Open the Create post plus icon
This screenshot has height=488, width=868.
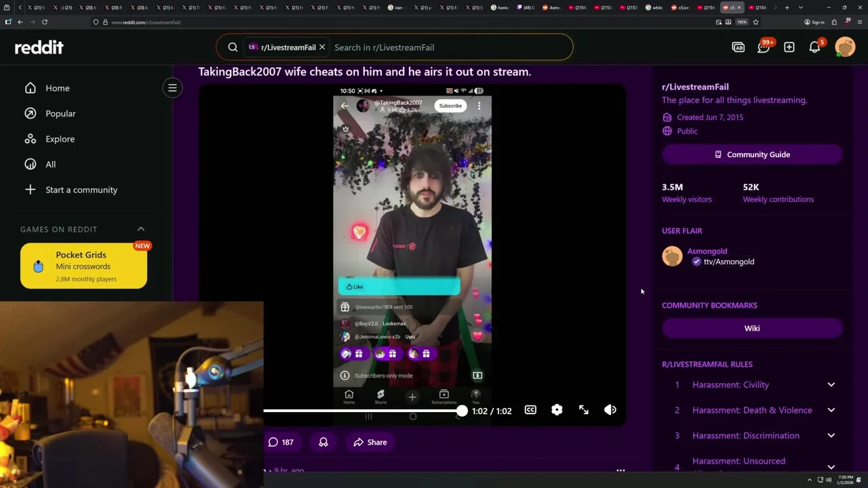789,47
